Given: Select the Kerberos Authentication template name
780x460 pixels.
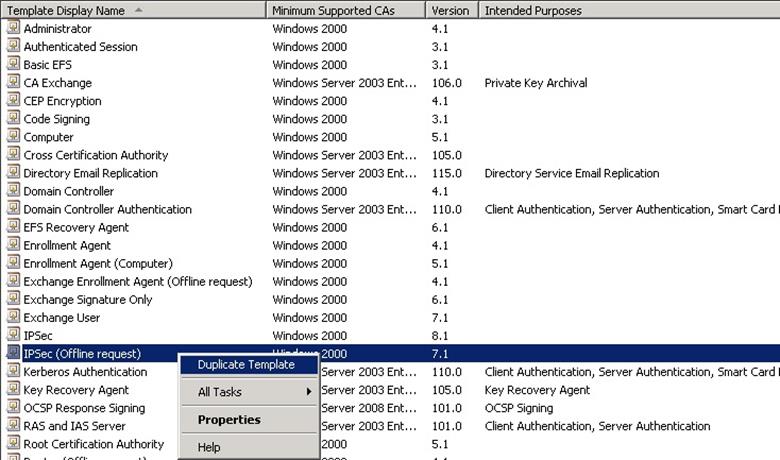Looking at the screenshot, I should coord(85,372).
